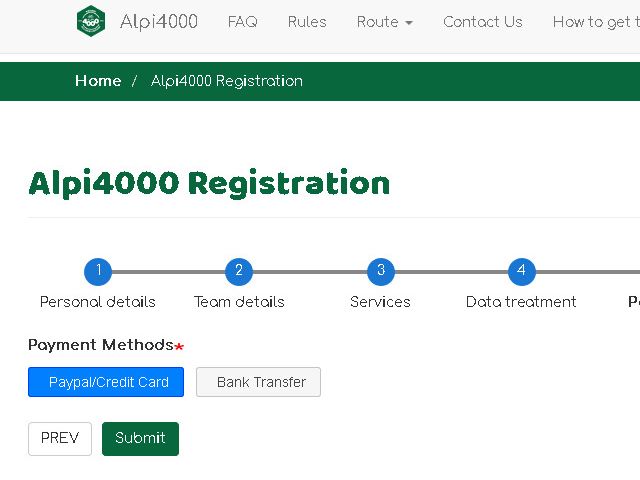Image resolution: width=640 pixels, height=480 pixels.
Task: Jump to step 2 circle marker
Action: (239, 271)
